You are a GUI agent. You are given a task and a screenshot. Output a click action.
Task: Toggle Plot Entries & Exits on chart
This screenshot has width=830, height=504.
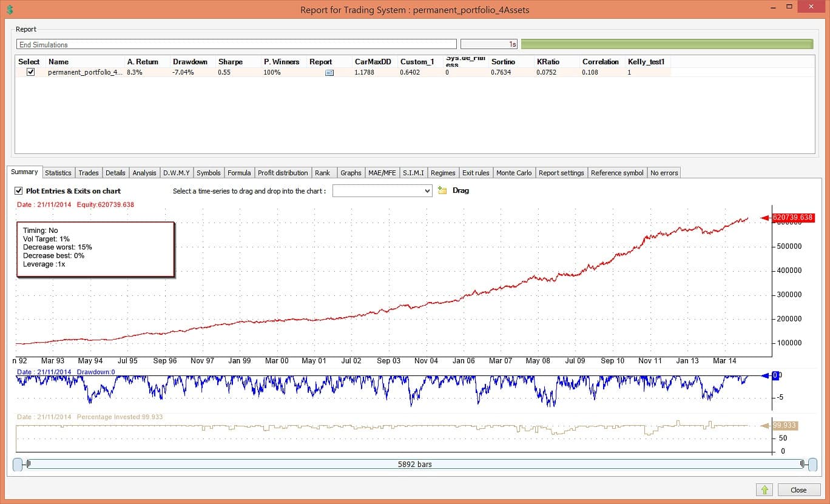click(x=19, y=190)
